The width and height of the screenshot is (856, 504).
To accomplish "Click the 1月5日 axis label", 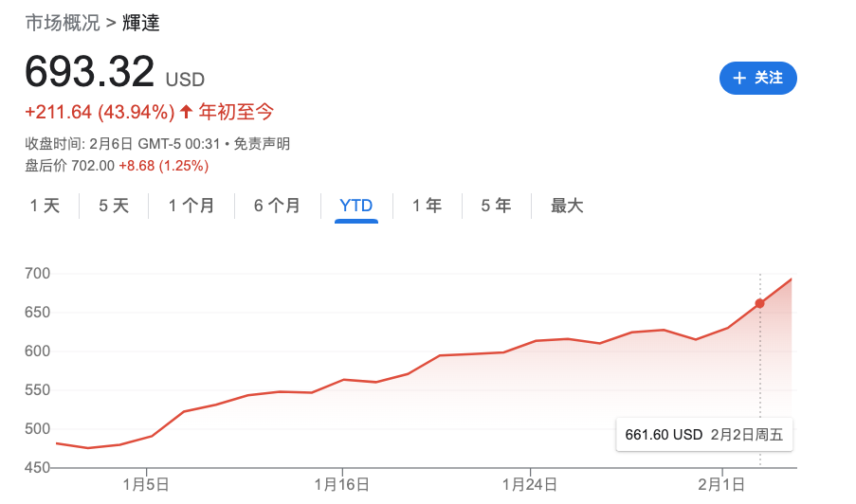I will coord(146,484).
